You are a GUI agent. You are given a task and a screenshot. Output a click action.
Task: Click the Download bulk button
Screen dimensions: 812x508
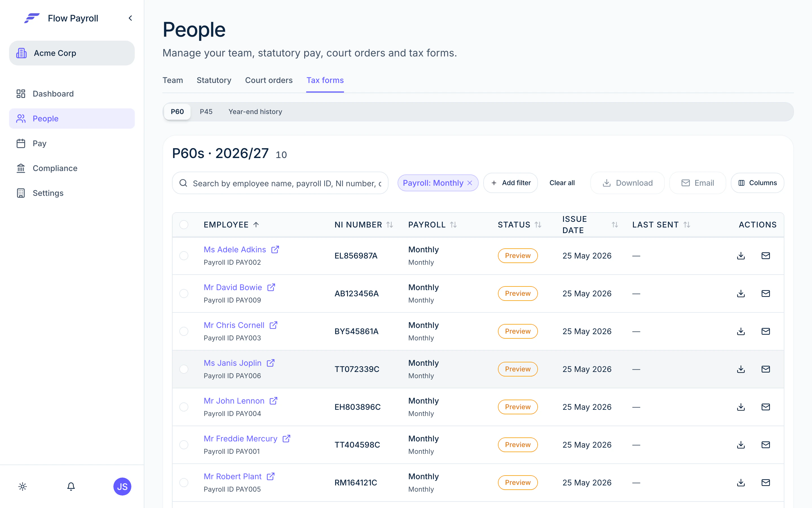pyautogui.click(x=627, y=183)
